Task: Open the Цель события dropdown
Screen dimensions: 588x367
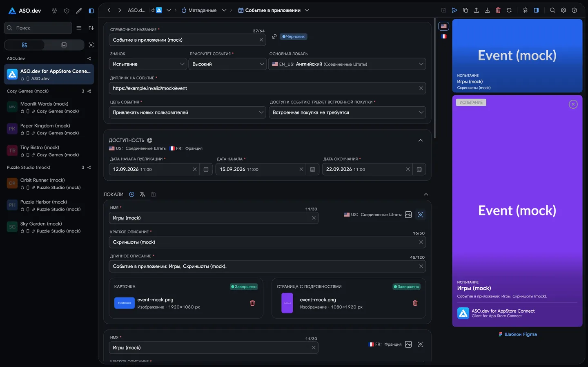Action: pos(187,112)
